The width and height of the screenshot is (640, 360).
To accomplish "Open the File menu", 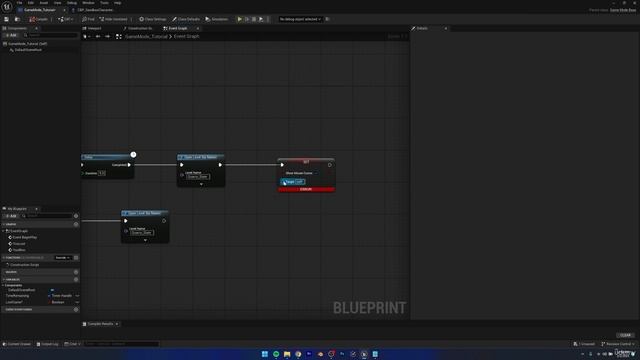I will (19, 3).
